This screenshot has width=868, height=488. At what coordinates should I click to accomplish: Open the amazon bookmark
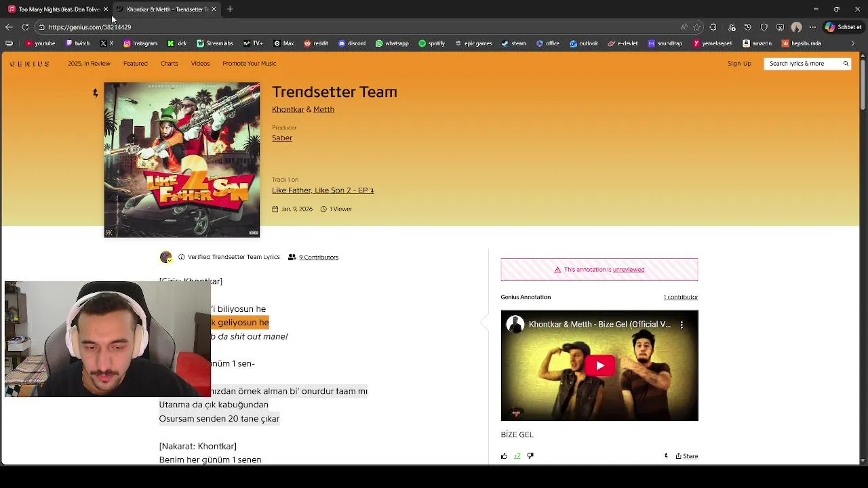point(757,43)
